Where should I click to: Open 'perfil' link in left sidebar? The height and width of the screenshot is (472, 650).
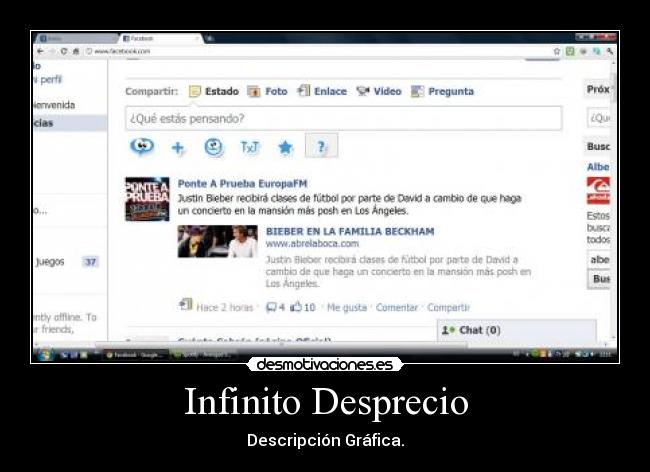tap(50, 79)
